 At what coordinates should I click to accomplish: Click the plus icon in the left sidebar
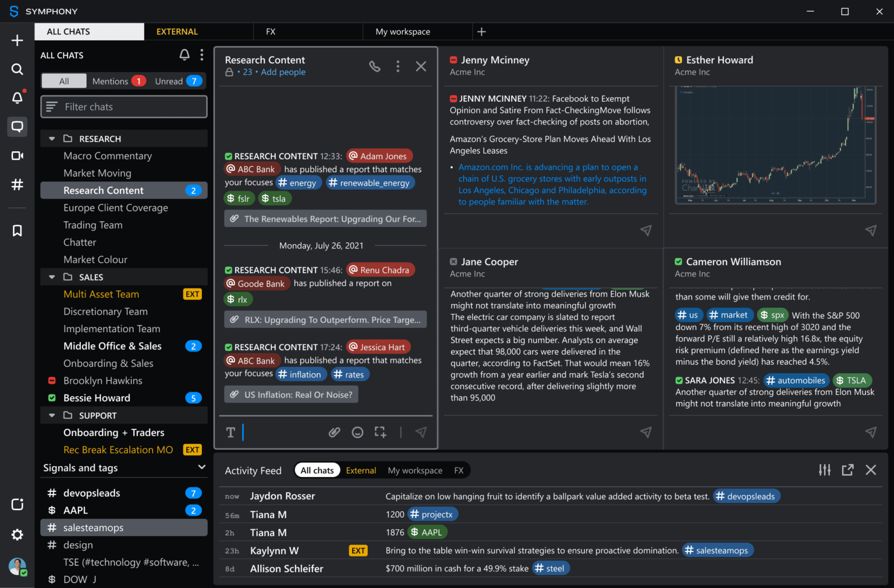(17, 40)
